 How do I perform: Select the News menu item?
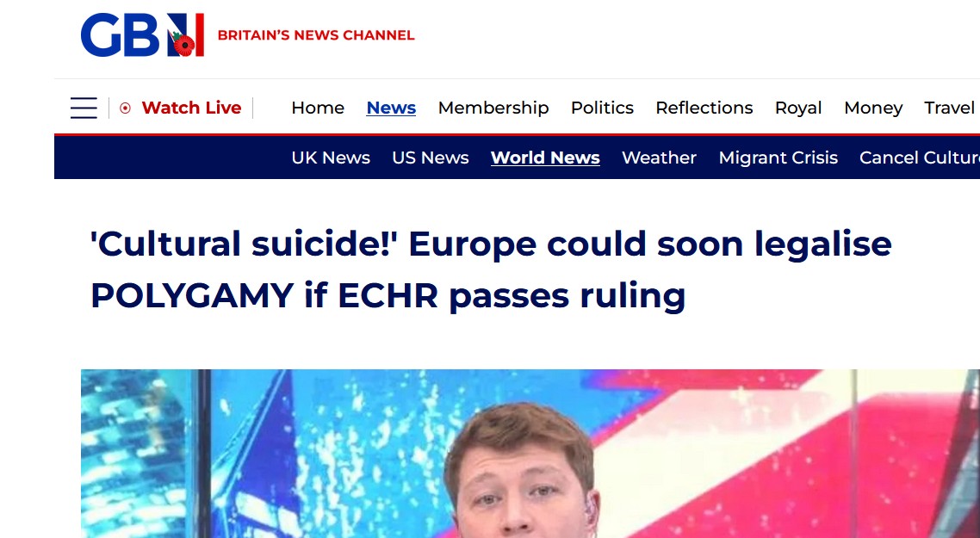[x=391, y=108]
